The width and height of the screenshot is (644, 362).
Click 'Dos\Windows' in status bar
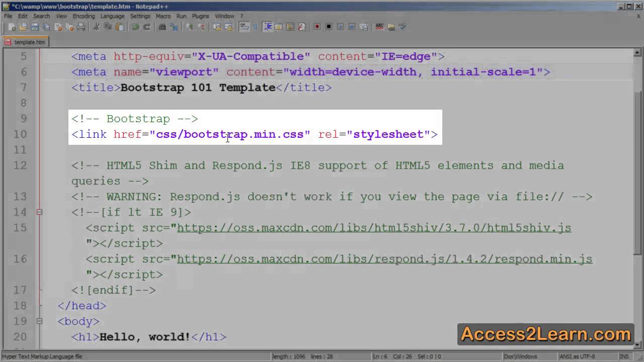[x=520, y=356]
